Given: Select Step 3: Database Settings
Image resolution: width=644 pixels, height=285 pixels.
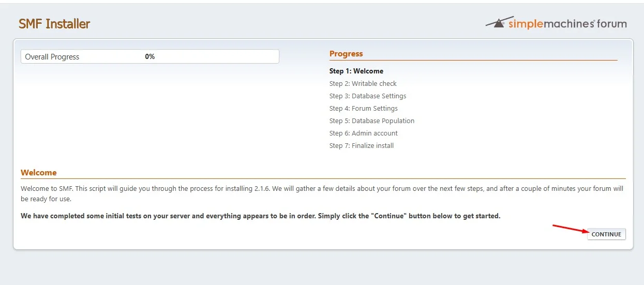Looking at the screenshot, I should tap(368, 96).
